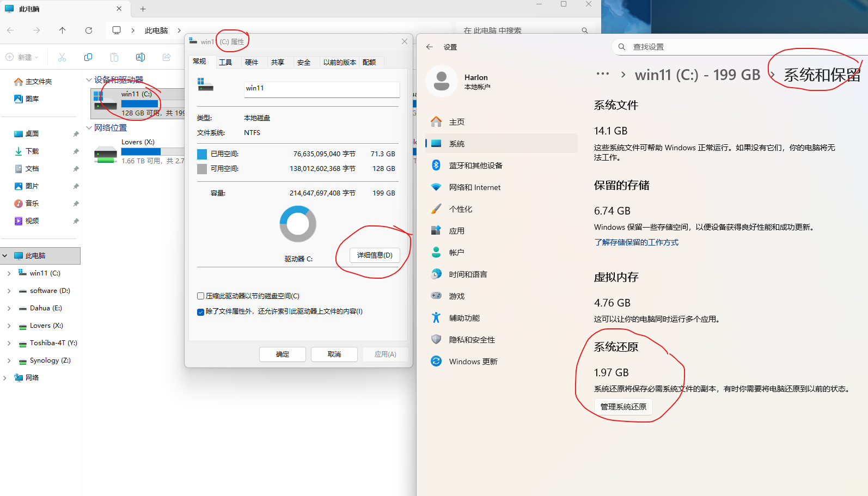
Task: Click the 详细信息(D) button
Action: tap(375, 255)
